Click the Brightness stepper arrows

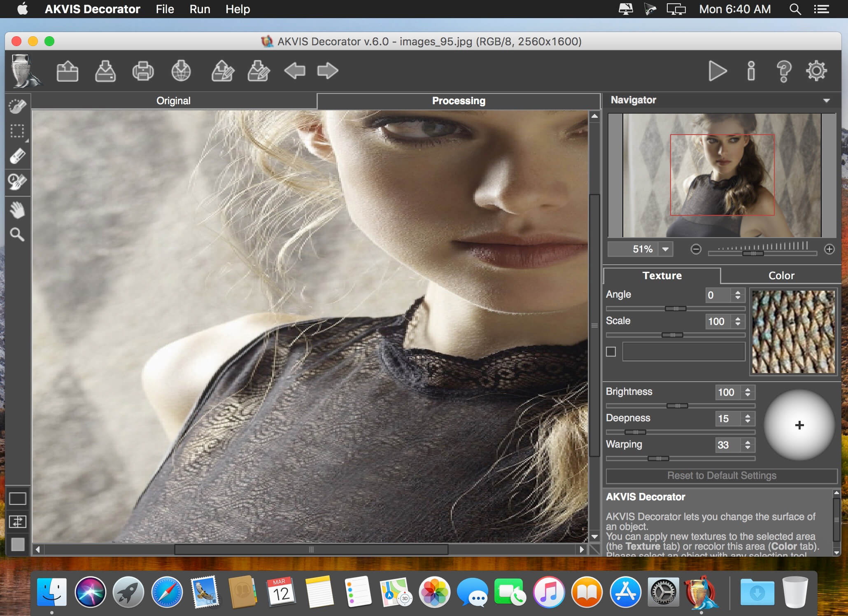pos(748,392)
